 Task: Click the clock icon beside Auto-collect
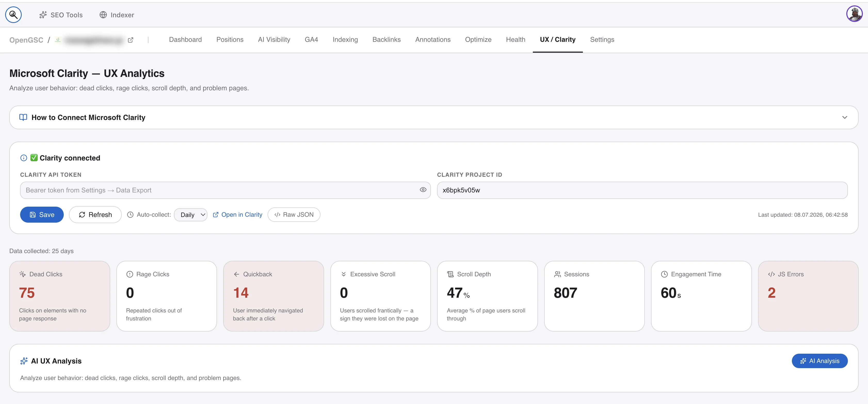[x=130, y=215]
